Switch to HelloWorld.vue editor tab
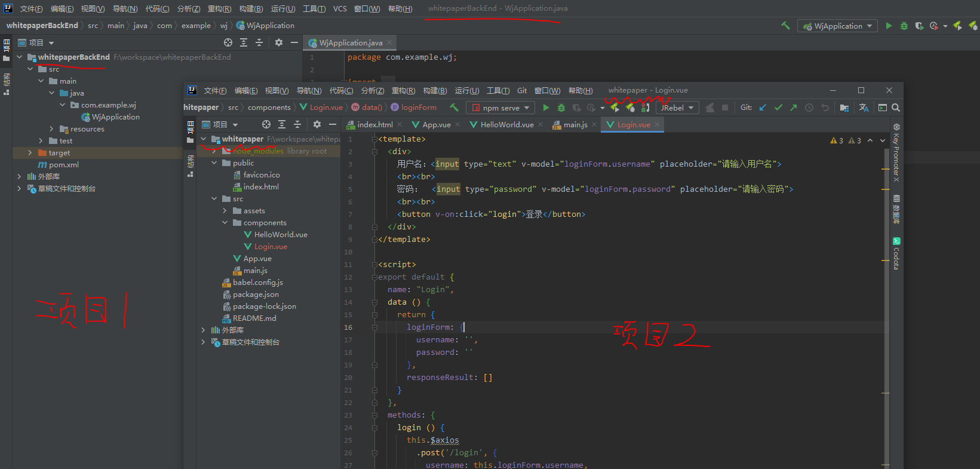Screen dimensions: 980x469 (507, 124)
